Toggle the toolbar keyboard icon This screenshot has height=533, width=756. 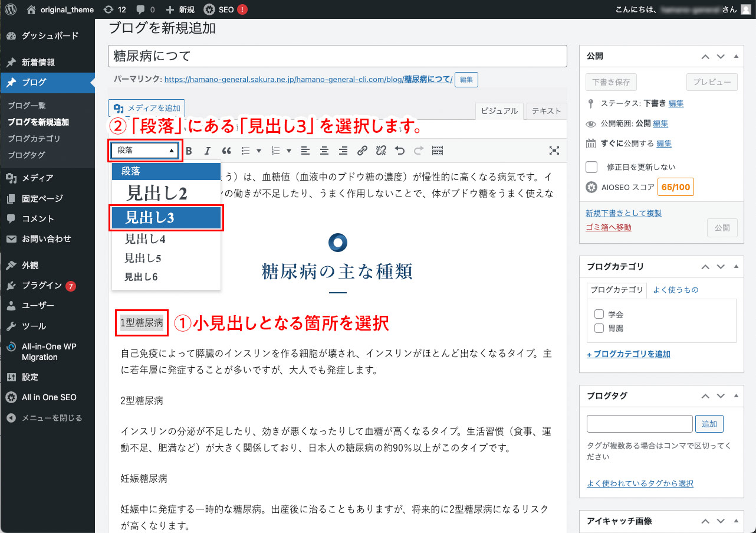(x=438, y=151)
